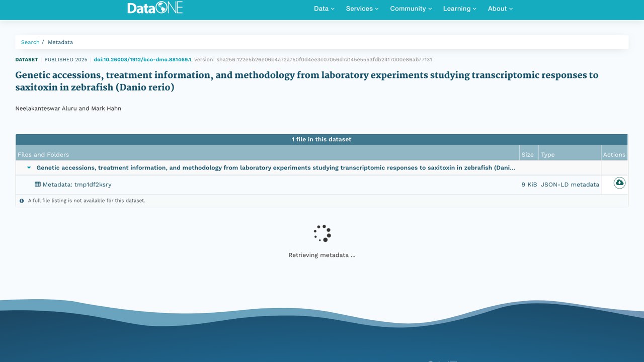This screenshot has width=644, height=362.
Task: Click the folder name in file tree
Action: [276, 167]
